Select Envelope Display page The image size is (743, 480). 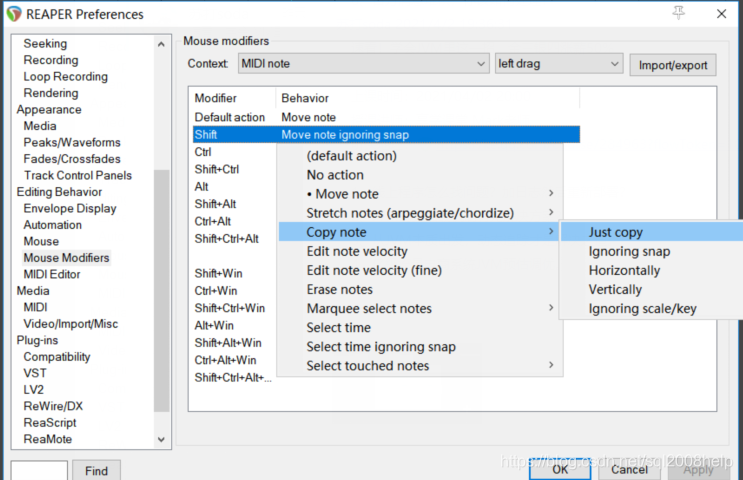click(70, 208)
